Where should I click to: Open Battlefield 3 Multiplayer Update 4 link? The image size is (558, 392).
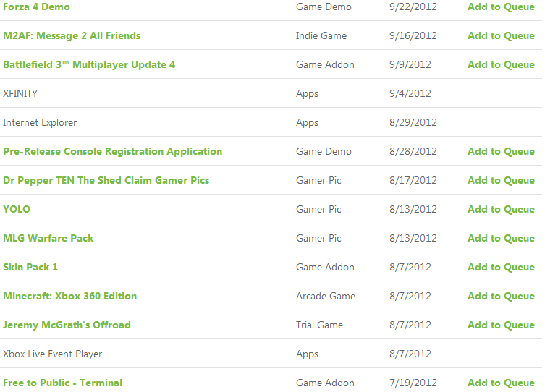pos(89,64)
